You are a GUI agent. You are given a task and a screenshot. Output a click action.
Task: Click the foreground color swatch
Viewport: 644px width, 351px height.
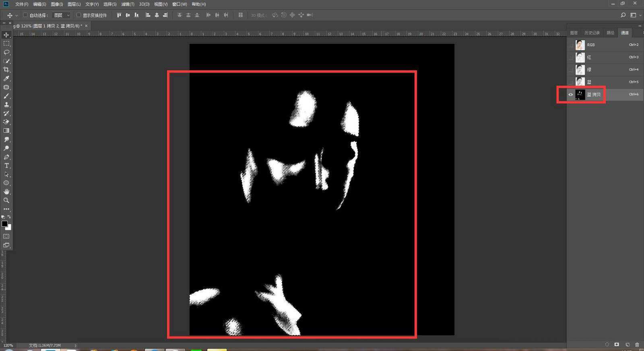point(4,224)
